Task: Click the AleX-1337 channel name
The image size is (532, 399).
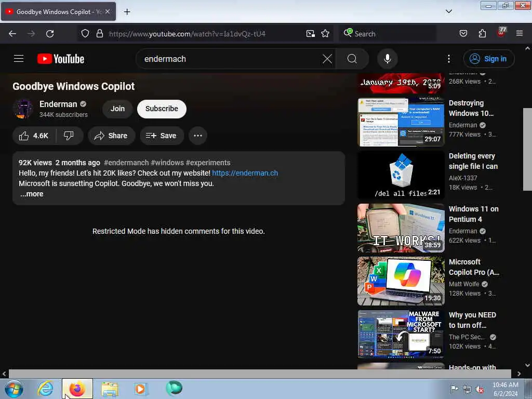Action: [463, 178]
